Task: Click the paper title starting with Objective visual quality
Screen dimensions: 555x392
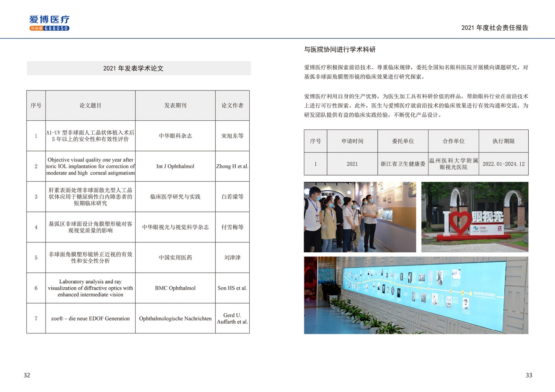Action: [x=91, y=166]
